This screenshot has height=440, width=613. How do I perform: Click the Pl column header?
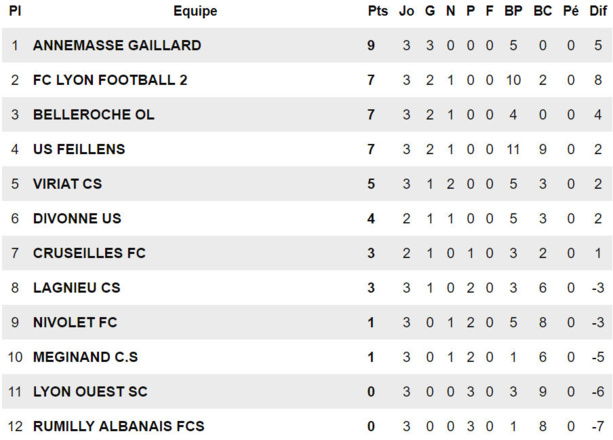15,11
